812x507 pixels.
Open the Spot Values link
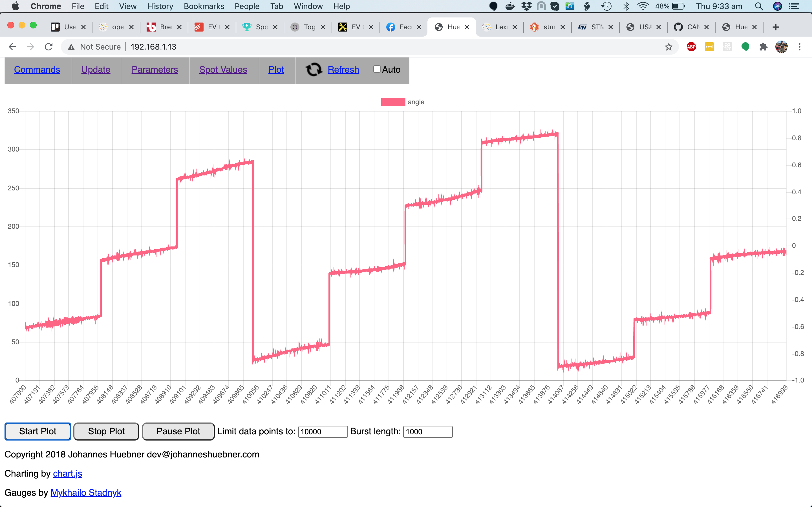pos(223,69)
